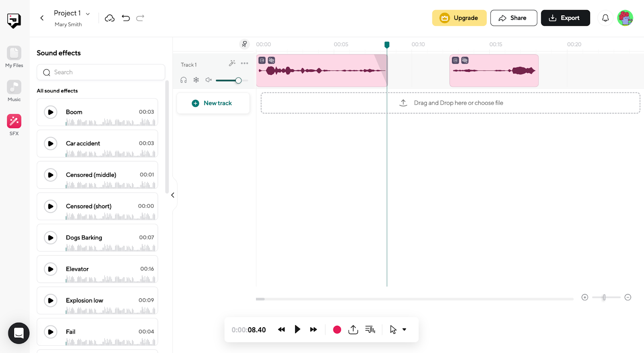The height and width of the screenshot is (353, 644).
Task: Open Track 1 more options menu
Action: pyautogui.click(x=244, y=63)
